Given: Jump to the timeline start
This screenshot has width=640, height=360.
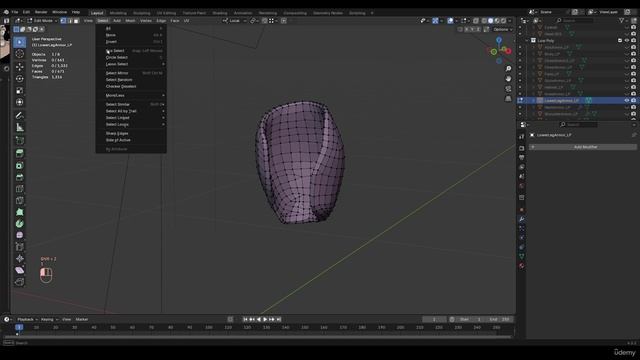Looking at the screenshot, I should 245,319.
